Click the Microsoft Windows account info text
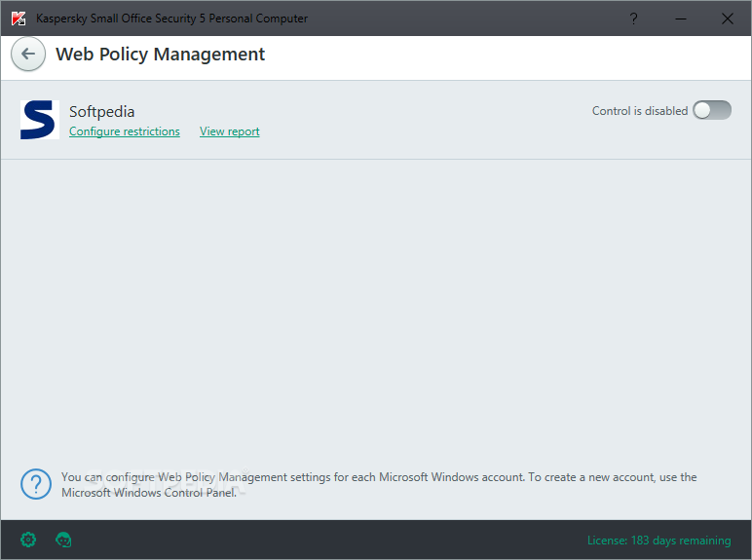The height and width of the screenshot is (560, 752). click(x=379, y=485)
